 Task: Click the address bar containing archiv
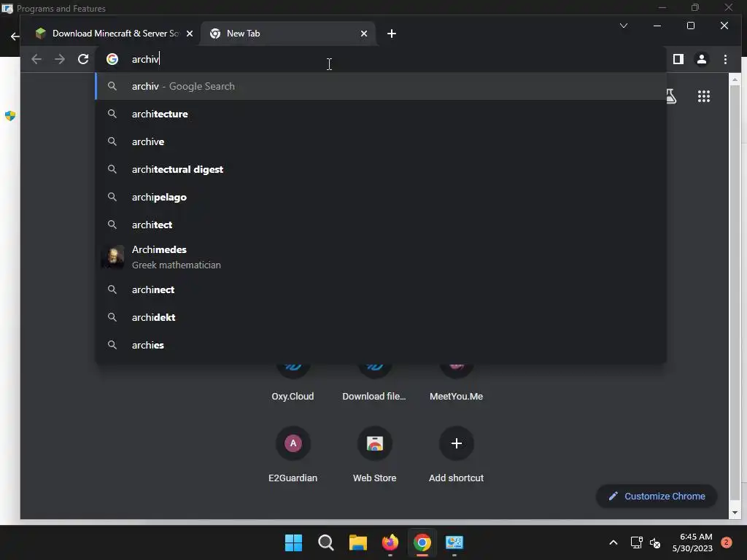tap(381, 59)
